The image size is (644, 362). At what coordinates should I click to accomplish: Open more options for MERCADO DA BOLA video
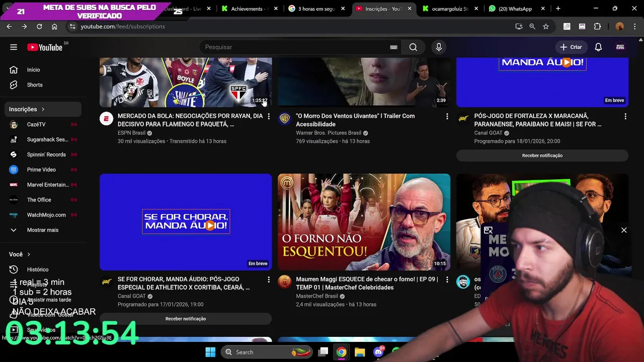[x=269, y=116]
